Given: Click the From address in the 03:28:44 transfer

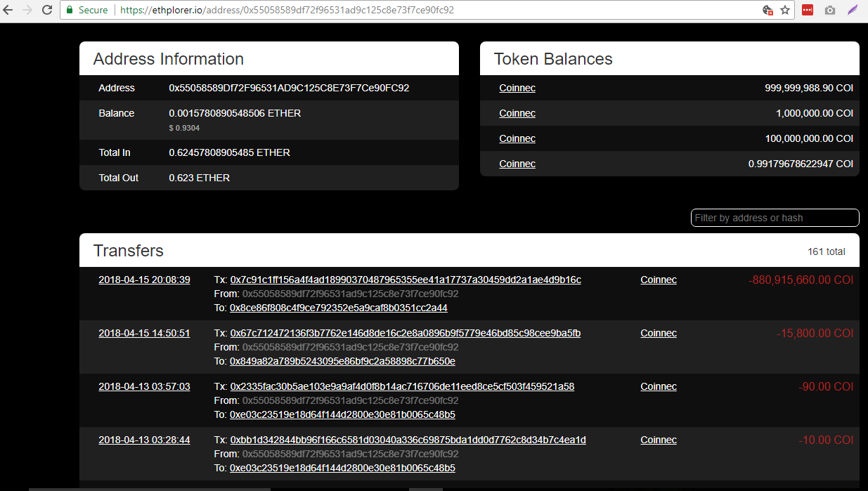Looking at the screenshot, I should point(350,454).
